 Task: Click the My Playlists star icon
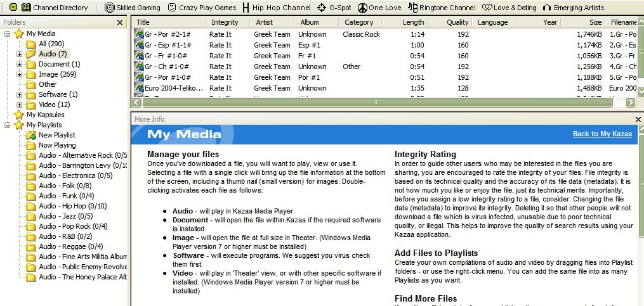[x=19, y=125]
